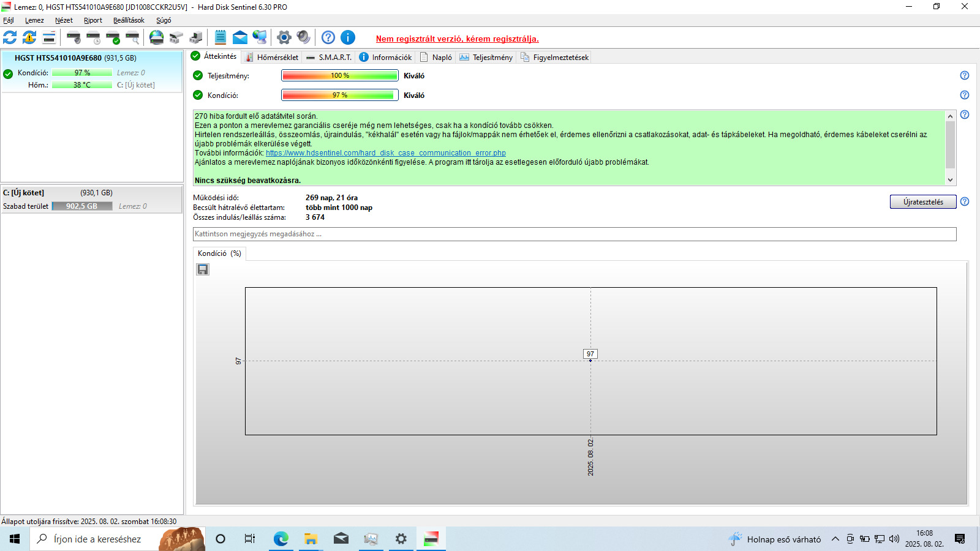980x551 pixels.
Task: Switch to the Napló tab
Action: pos(436,57)
